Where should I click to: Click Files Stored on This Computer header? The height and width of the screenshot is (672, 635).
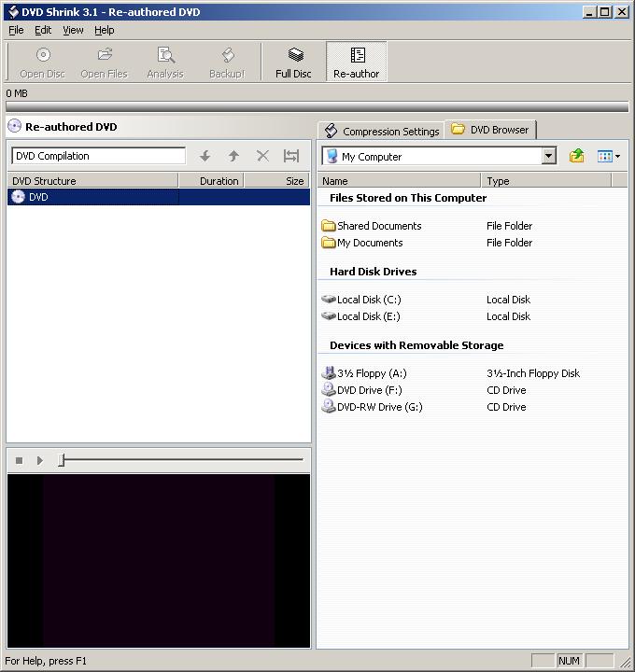(x=408, y=198)
